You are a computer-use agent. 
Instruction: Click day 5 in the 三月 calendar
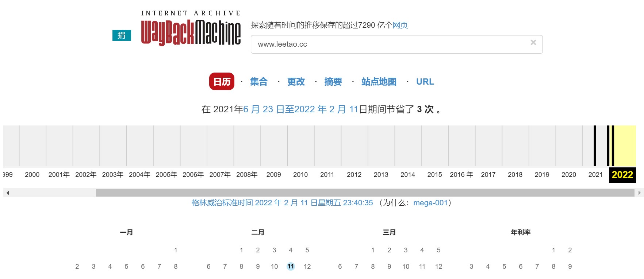(438, 250)
